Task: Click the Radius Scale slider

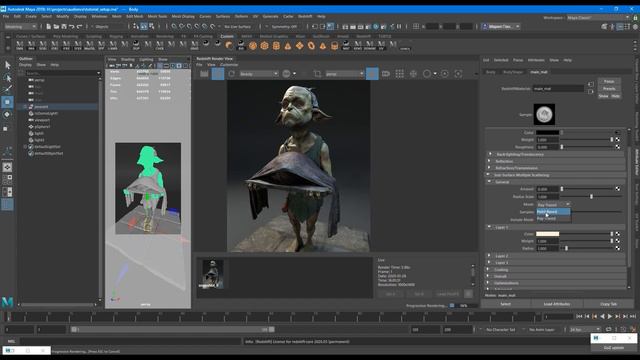Action: point(591,196)
